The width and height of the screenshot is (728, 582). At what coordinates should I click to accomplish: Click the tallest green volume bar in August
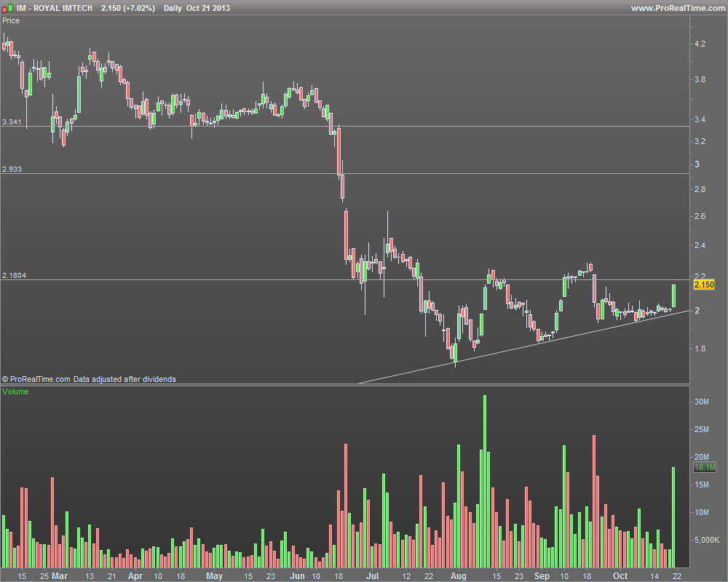pos(485,482)
